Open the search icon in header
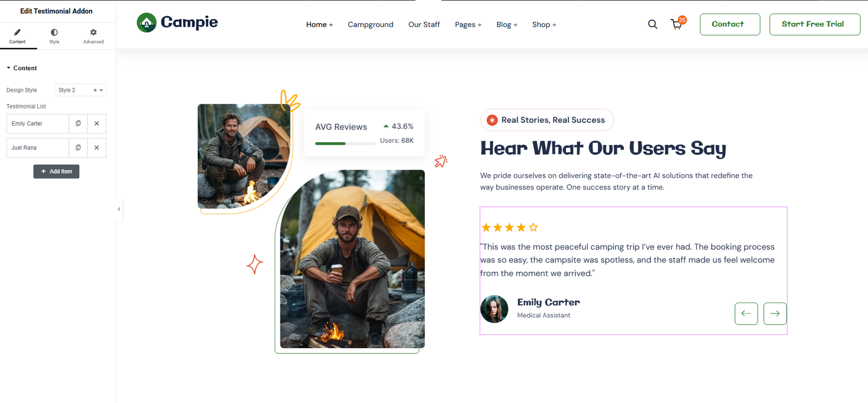Screen dimensions: 868x403 pyautogui.click(x=653, y=24)
